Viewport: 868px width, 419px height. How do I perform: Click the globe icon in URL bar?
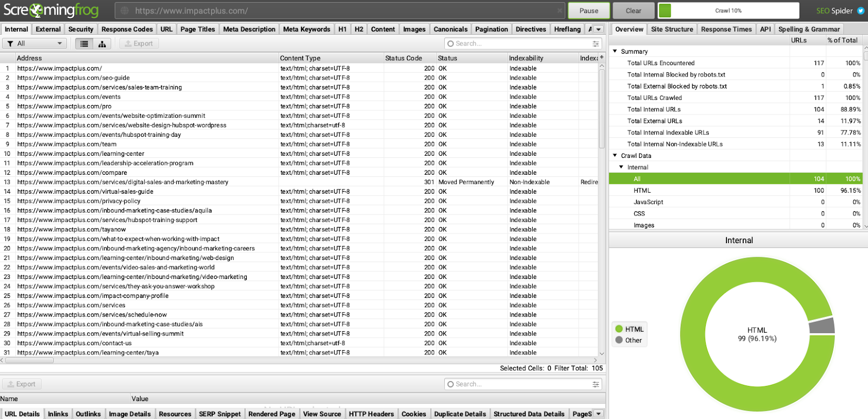coord(125,10)
